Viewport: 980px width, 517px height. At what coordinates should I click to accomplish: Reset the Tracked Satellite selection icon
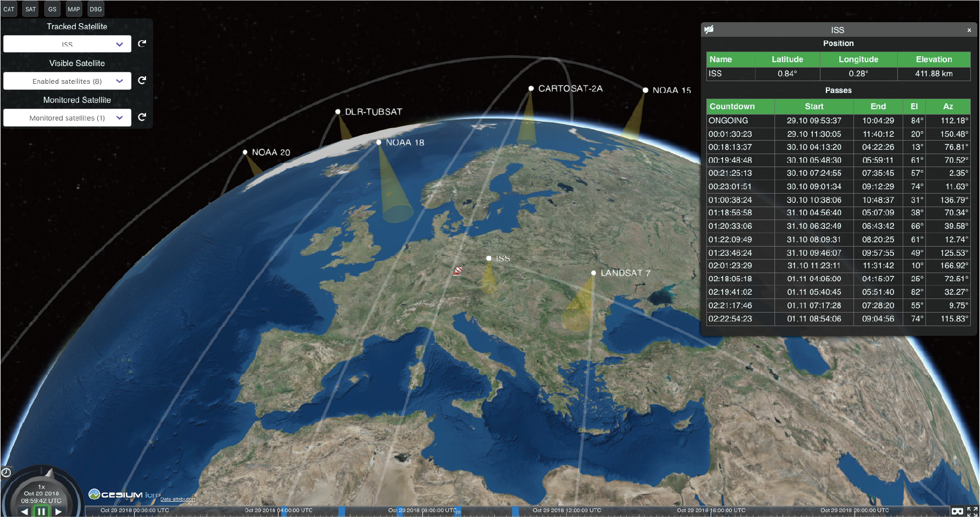click(x=142, y=44)
